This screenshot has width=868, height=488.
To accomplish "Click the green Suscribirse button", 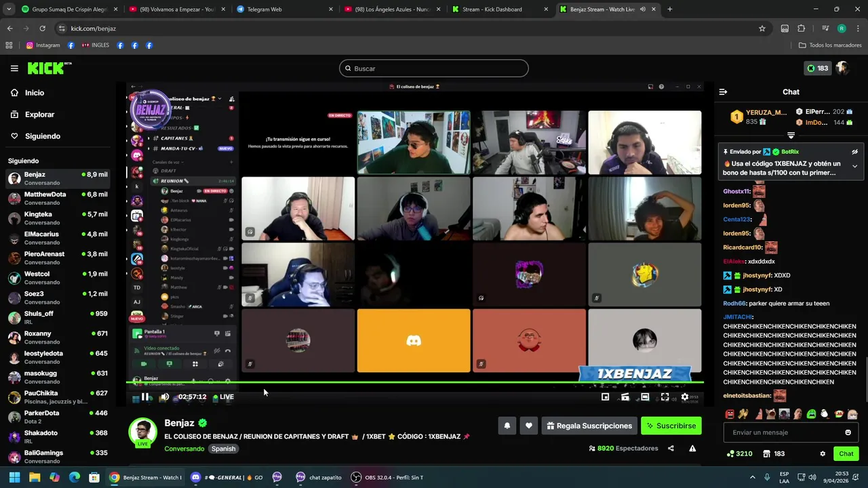I will click(x=671, y=426).
